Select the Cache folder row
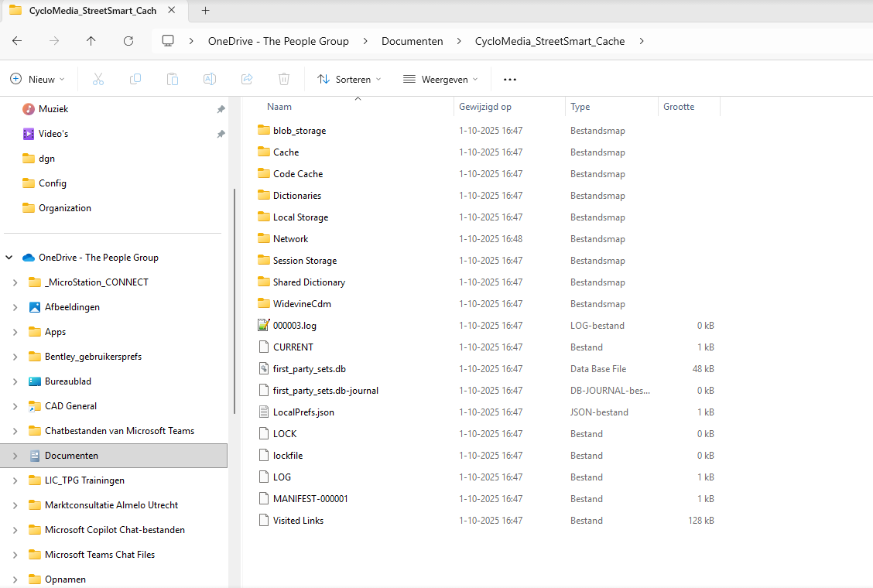 point(487,152)
